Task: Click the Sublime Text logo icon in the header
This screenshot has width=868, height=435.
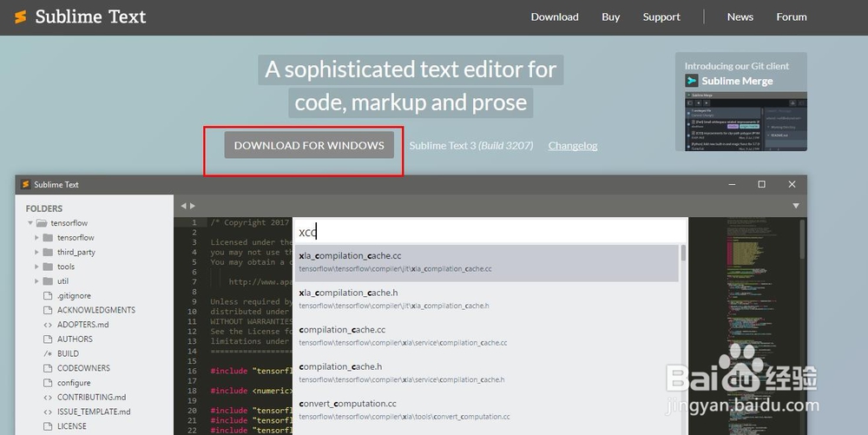Action: pos(21,16)
